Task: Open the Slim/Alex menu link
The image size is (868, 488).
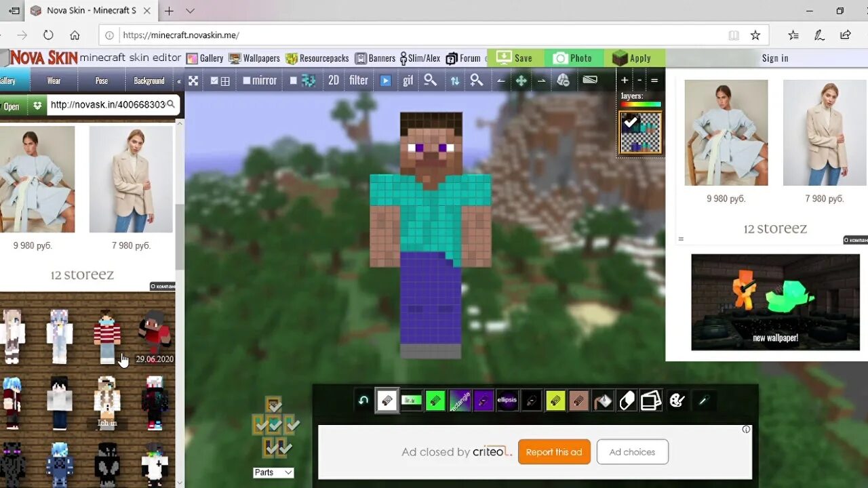Action: point(420,58)
